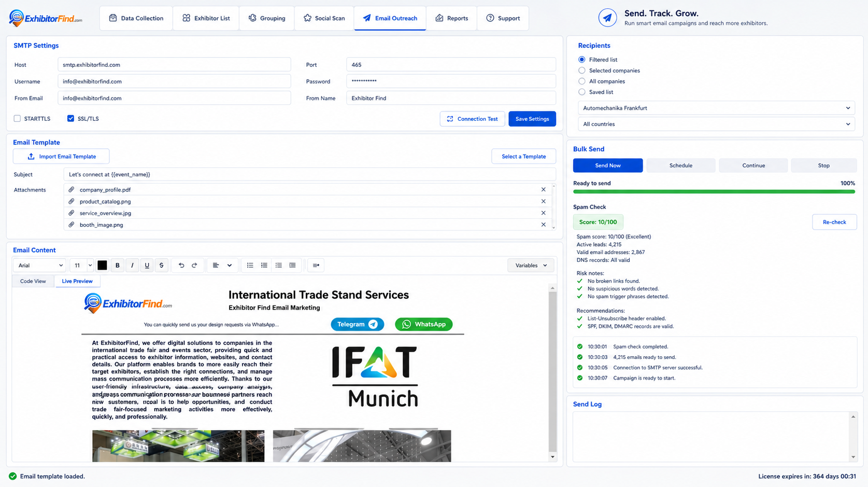Click the Stop button in Bulk Send

pos(824,165)
